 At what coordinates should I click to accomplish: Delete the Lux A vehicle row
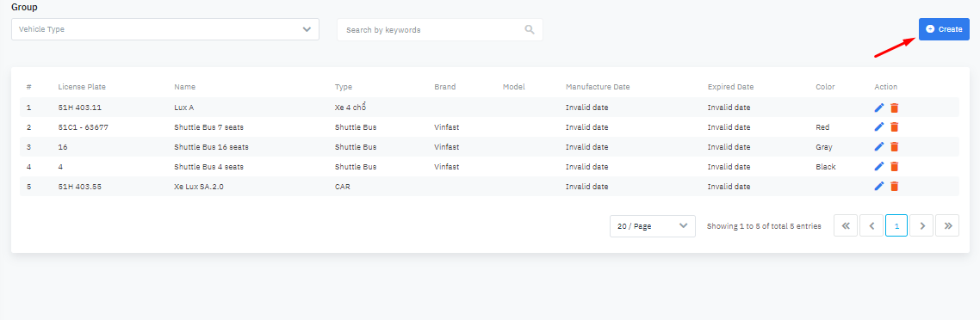(895, 108)
